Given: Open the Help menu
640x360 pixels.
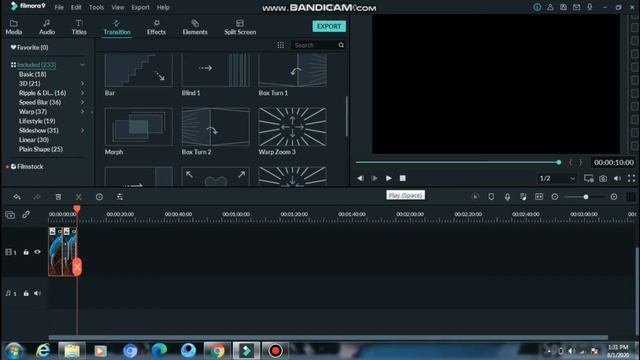Looking at the screenshot, I should pos(163,7).
